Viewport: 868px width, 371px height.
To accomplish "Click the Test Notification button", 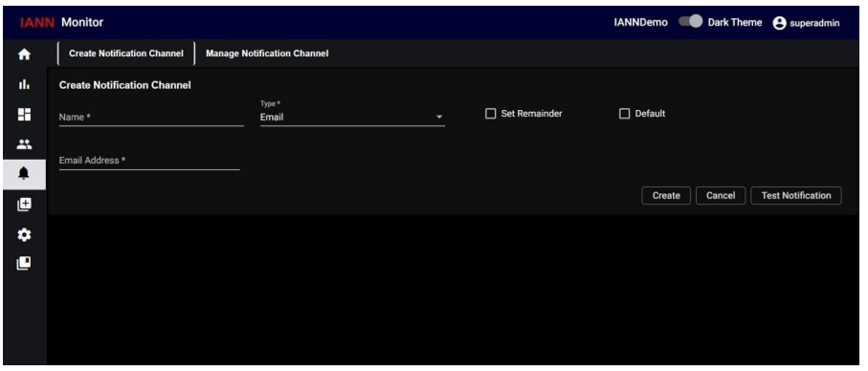I will (796, 196).
